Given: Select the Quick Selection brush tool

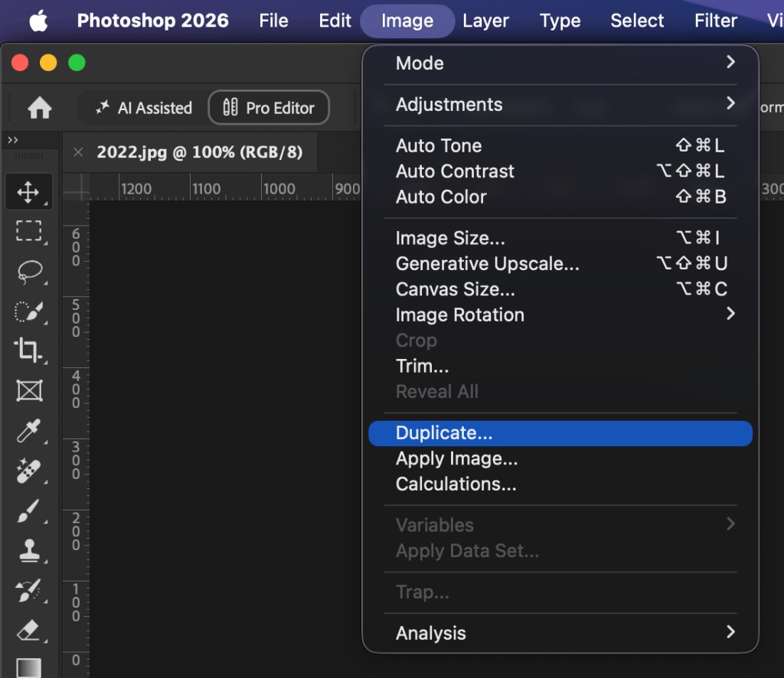Looking at the screenshot, I should [x=28, y=311].
